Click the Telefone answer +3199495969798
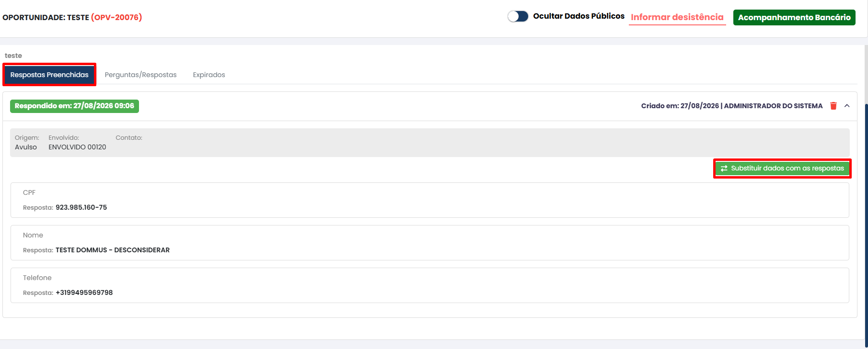The image size is (868, 349). coord(84,293)
